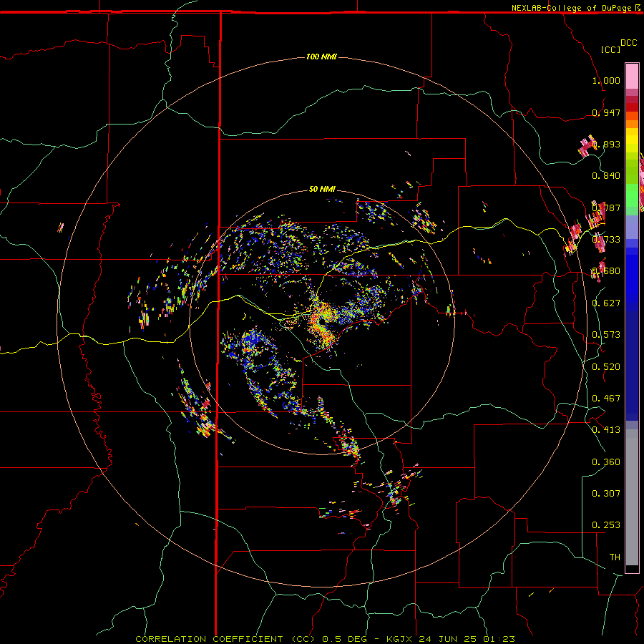Image resolution: width=644 pixels, height=644 pixels.
Task: Click the 50 NMI range ring label
Action: point(323,189)
